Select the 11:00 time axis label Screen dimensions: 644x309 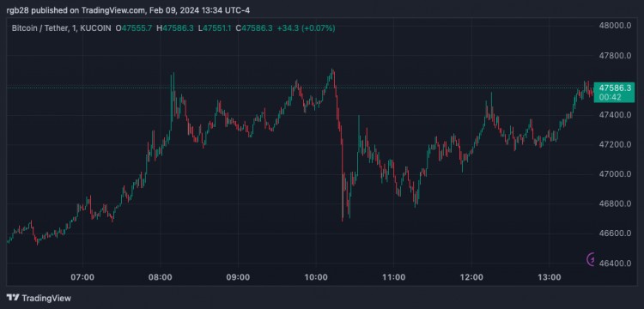393,277
